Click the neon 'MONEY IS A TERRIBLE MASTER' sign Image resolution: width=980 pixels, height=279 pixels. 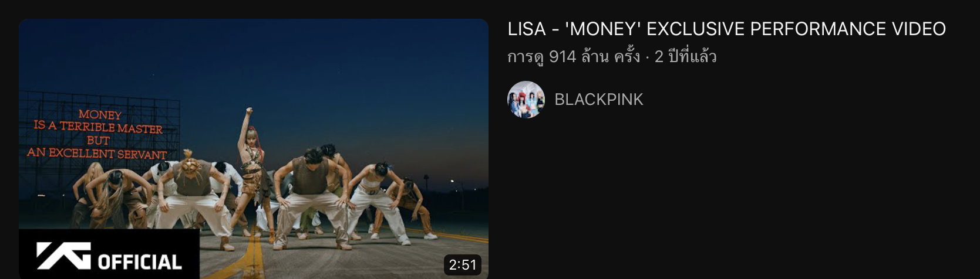[x=97, y=135]
